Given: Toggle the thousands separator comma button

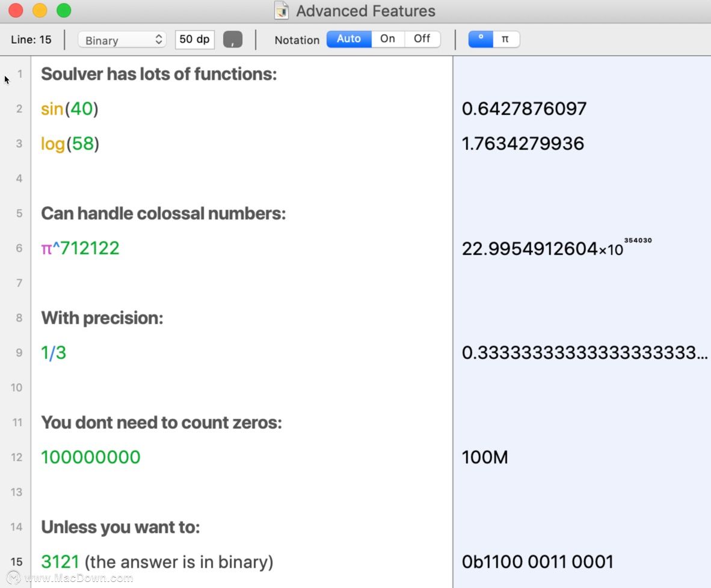Looking at the screenshot, I should pyautogui.click(x=233, y=40).
